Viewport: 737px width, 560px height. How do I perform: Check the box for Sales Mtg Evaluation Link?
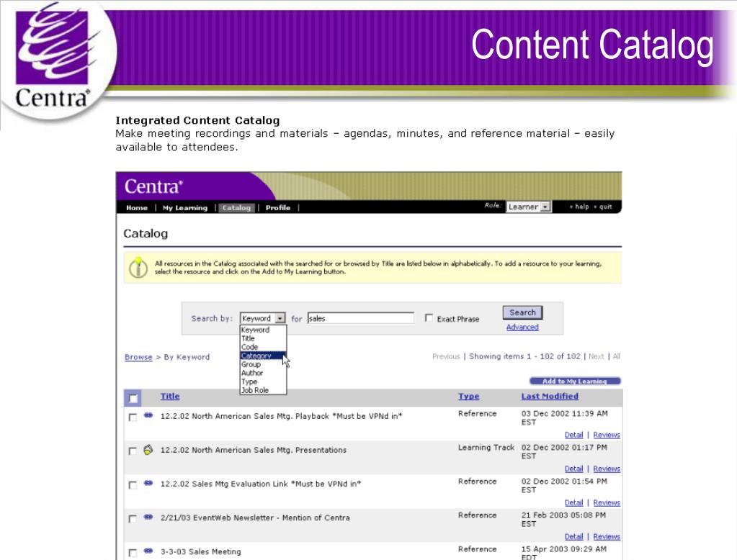coord(133,485)
